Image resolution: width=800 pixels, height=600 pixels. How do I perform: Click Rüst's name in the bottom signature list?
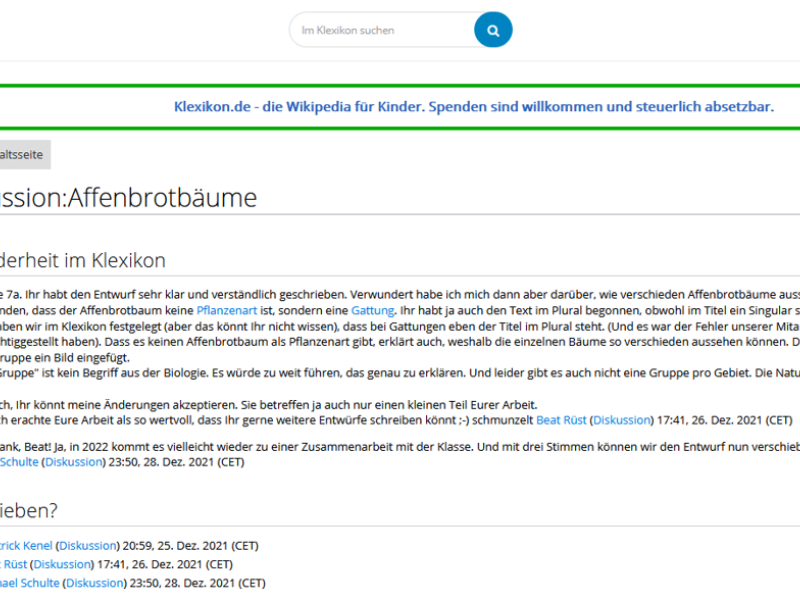[x=12, y=564]
